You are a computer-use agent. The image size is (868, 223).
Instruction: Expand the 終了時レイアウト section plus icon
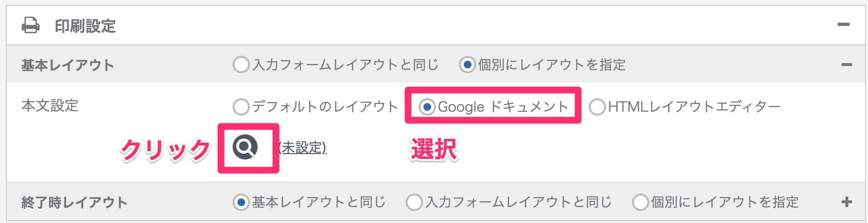(x=847, y=202)
